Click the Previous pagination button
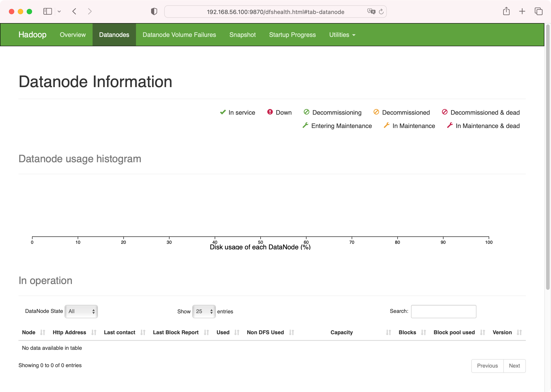Image resolution: width=551 pixels, height=392 pixels. pos(487,366)
